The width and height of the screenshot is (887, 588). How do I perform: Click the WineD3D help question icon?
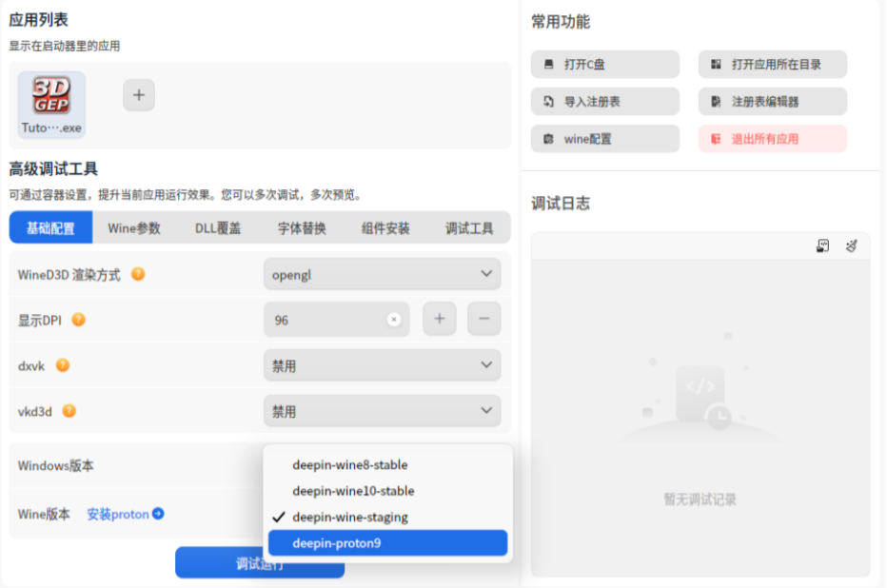click(x=138, y=274)
